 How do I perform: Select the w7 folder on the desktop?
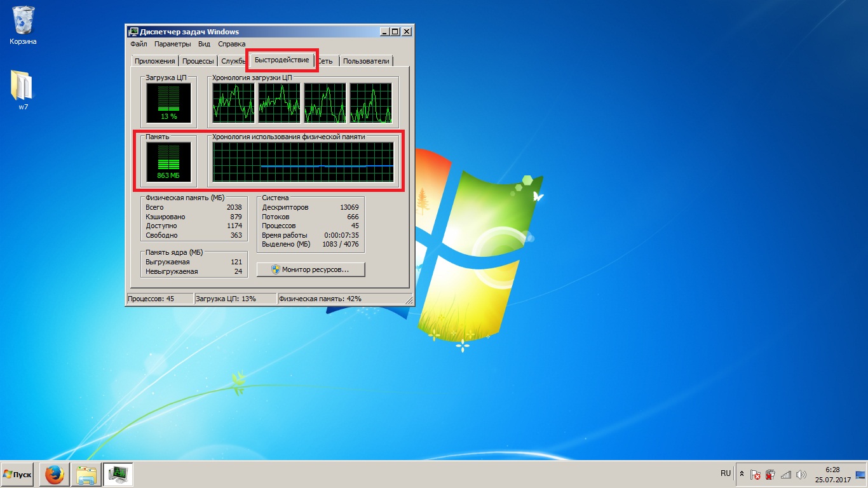pos(22,90)
